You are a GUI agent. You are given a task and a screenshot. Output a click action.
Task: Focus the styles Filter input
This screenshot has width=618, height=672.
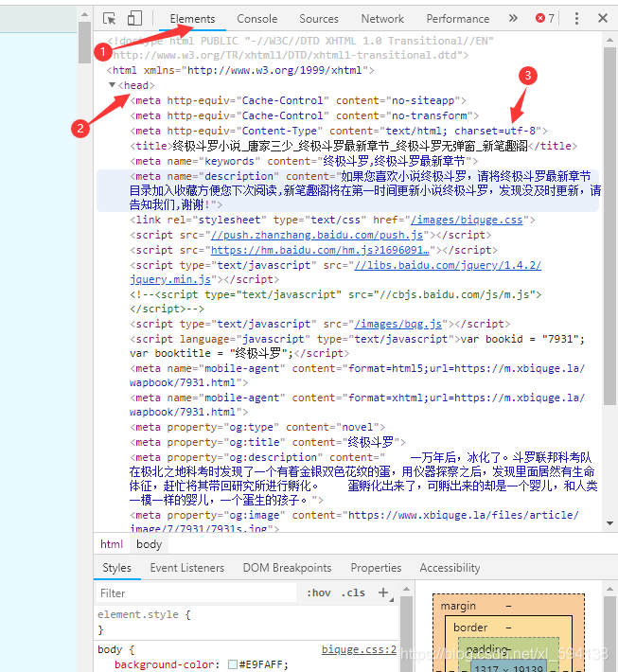pyautogui.click(x=196, y=593)
